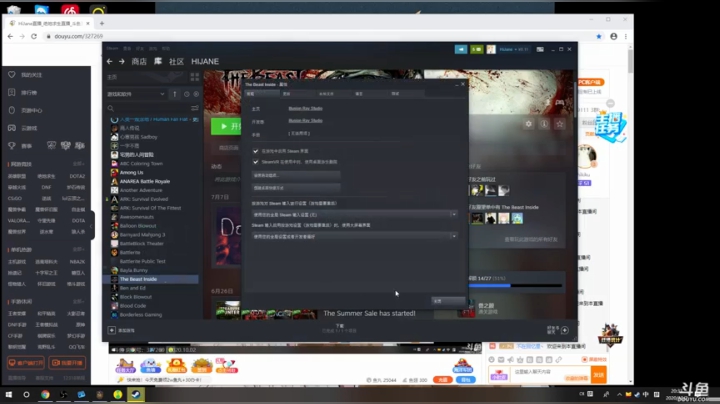Open the Steam Library tab (库)
Image resolution: width=720 pixels, height=404 pixels.
point(158,62)
